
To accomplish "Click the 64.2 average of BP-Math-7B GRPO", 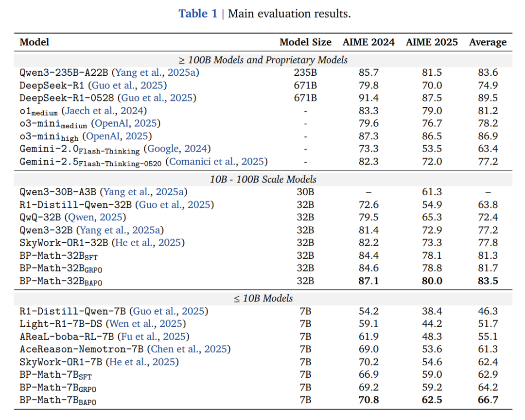I will [x=488, y=387].
